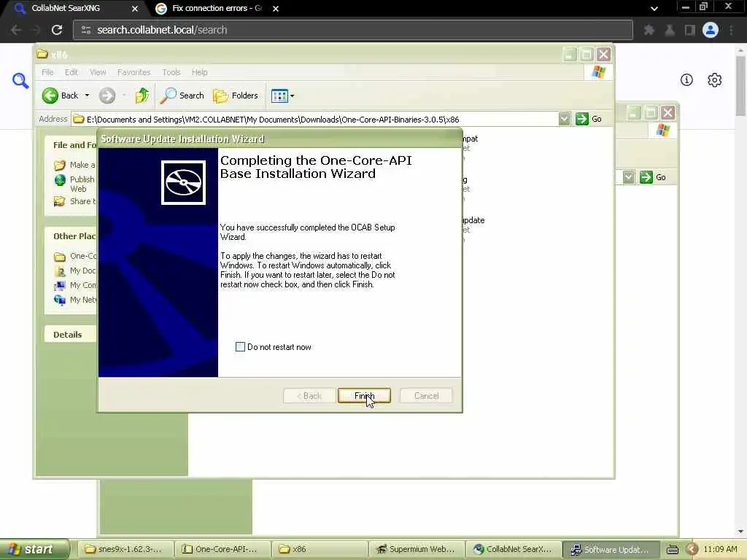This screenshot has width=747, height=560.
Task: Select the Software Update taskbar item
Action: click(611, 549)
